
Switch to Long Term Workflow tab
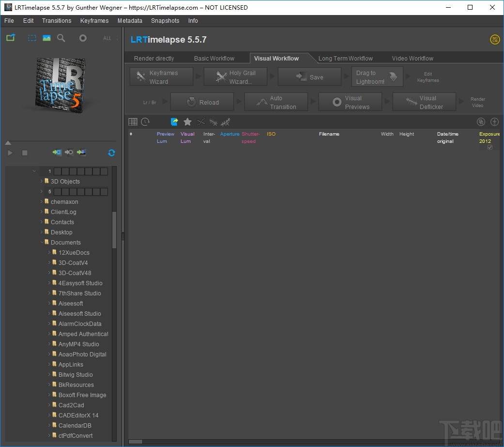346,59
